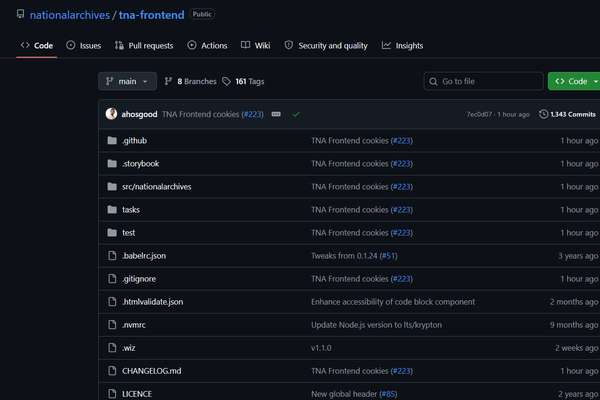
Task: Open latest commit message TNA Frontend cookies
Action: tap(201, 114)
